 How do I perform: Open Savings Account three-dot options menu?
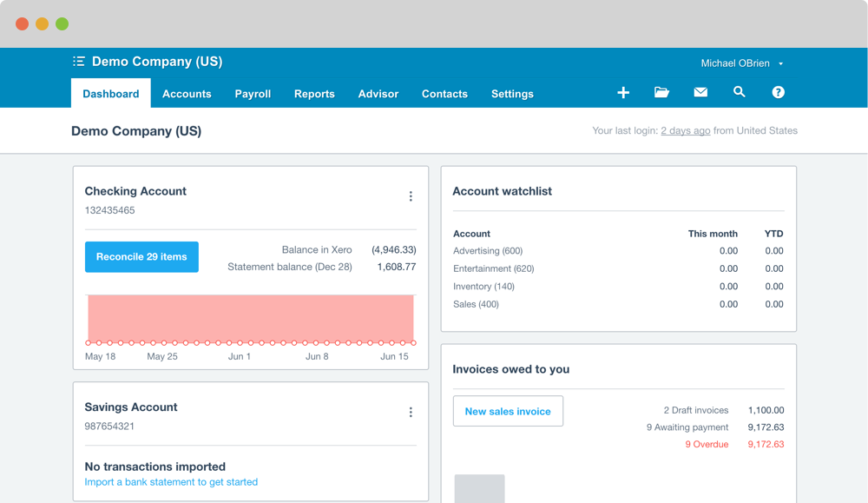pos(411,413)
